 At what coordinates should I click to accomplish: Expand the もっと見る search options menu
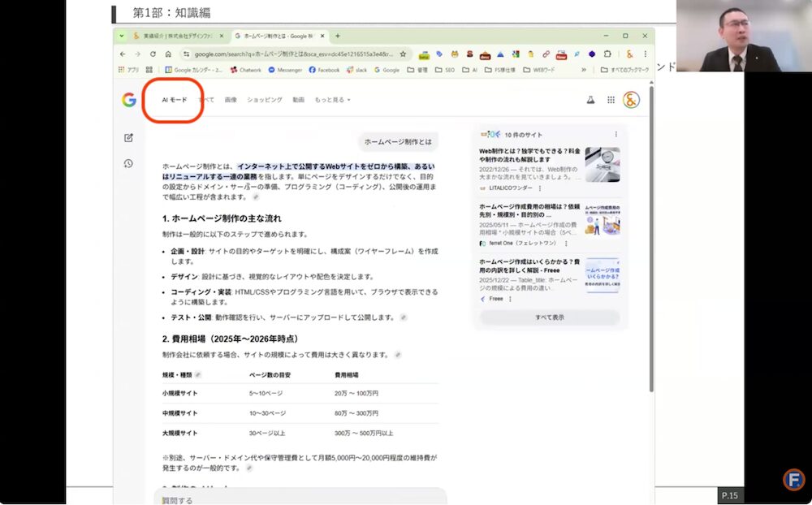click(x=329, y=100)
